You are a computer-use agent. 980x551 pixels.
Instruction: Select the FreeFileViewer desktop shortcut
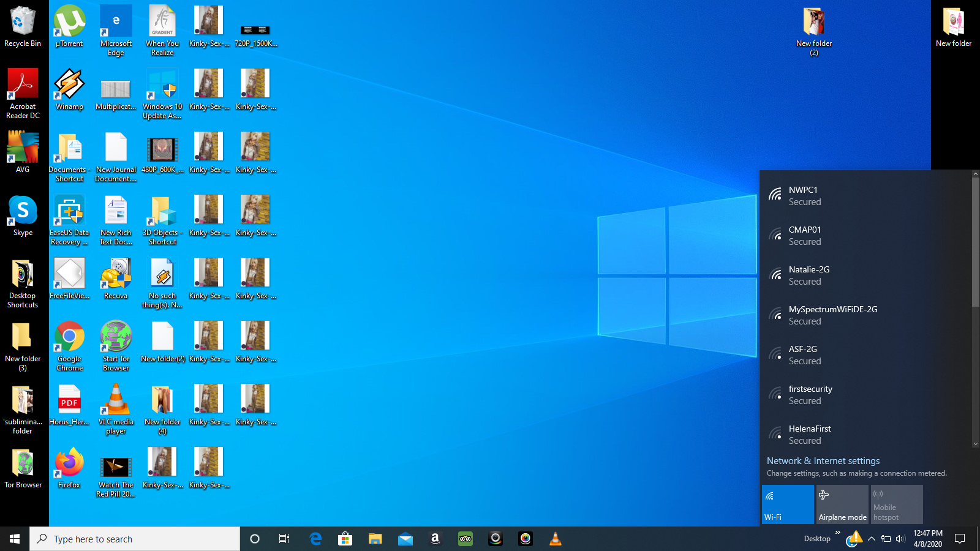(x=69, y=279)
